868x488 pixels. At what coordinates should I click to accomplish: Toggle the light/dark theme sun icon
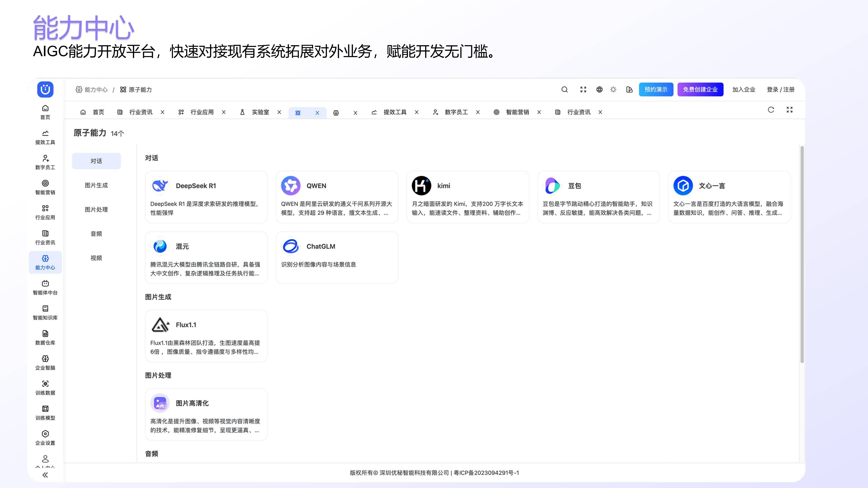click(x=613, y=90)
